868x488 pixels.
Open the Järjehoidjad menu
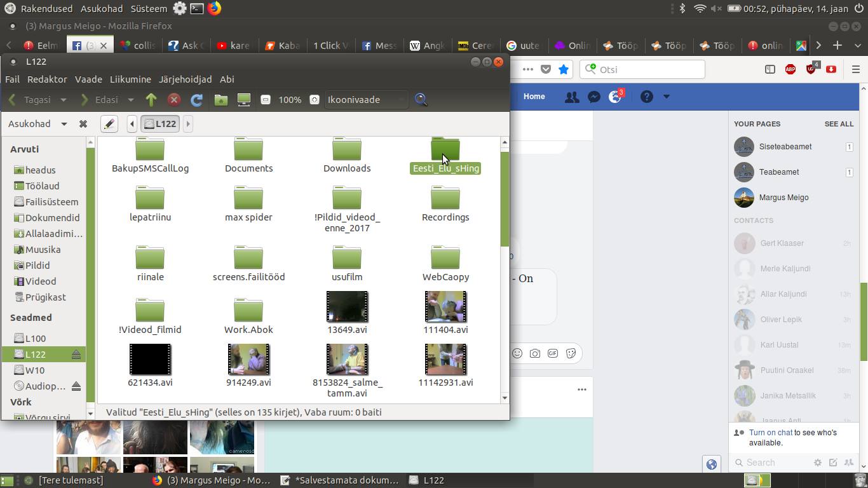[185, 79]
